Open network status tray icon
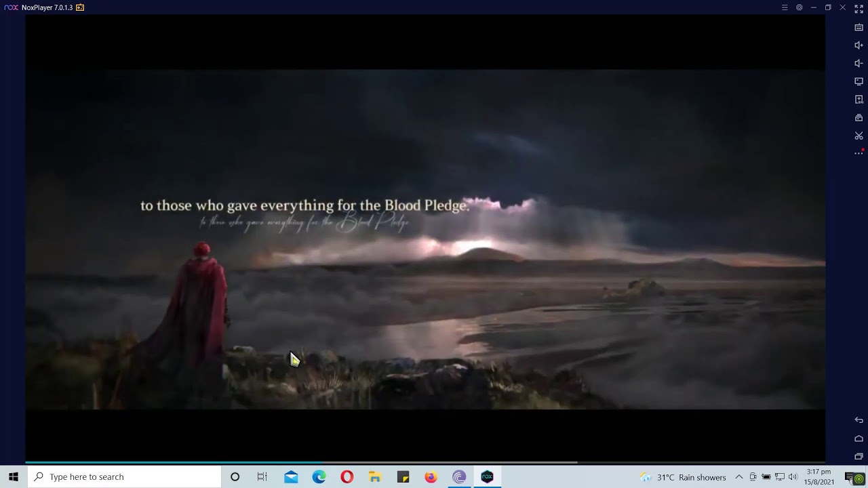This screenshot has height=488, width=868. click(780, 477)
